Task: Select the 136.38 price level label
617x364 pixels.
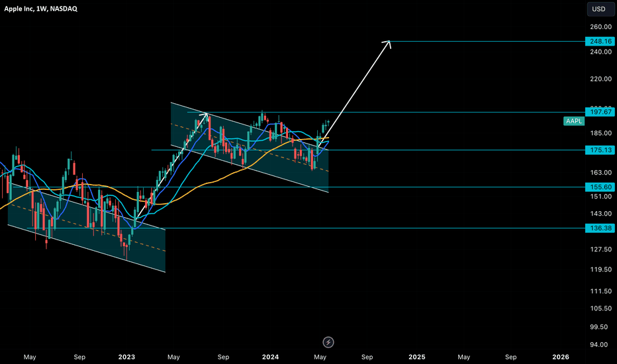Action: pyautogui.click(x=600, y=228)
